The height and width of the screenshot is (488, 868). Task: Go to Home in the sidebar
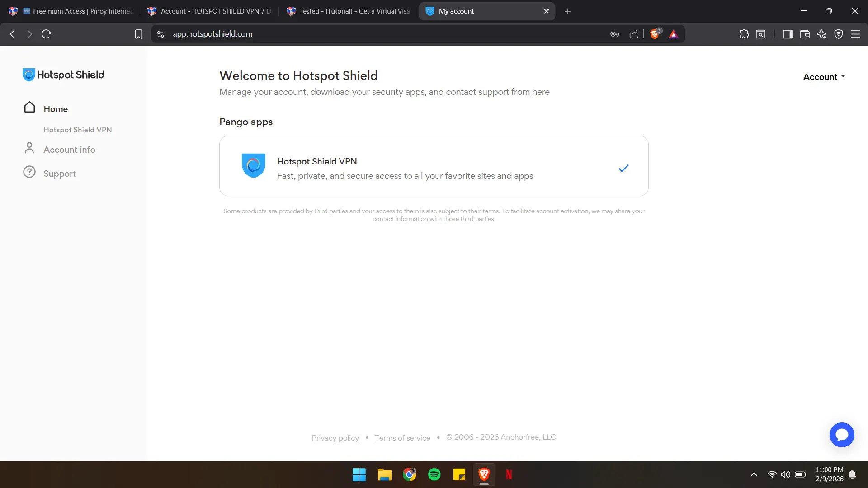click(56, 109)
